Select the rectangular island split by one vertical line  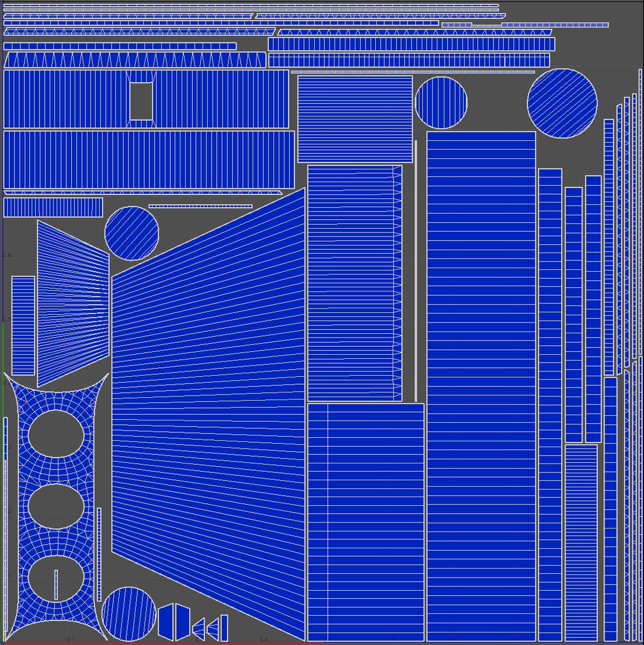coord(366,523)
